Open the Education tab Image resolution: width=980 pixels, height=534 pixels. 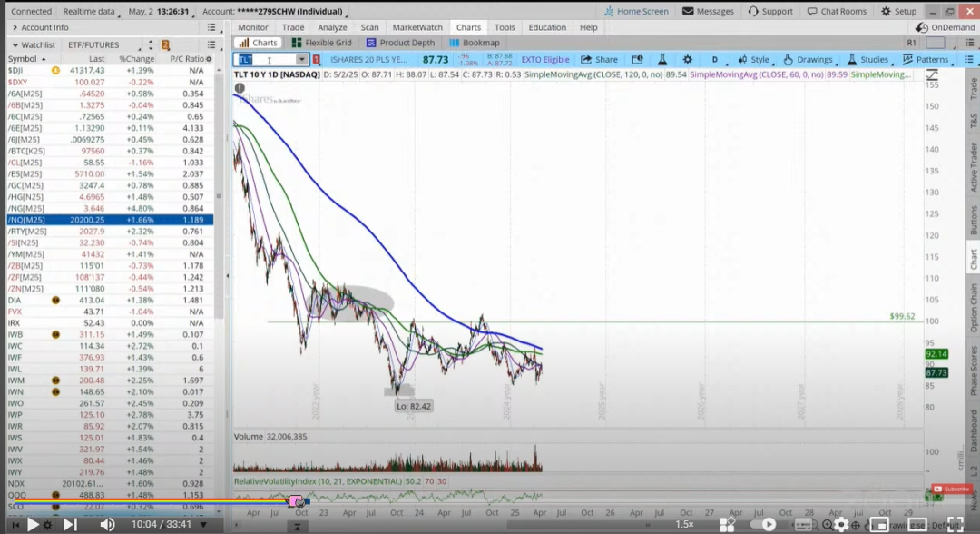547,27
